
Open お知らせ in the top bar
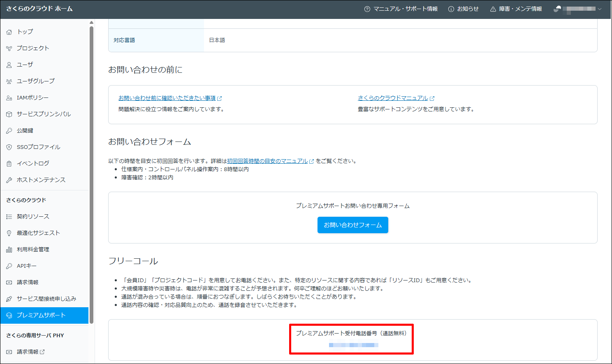[x=463, y=9]
